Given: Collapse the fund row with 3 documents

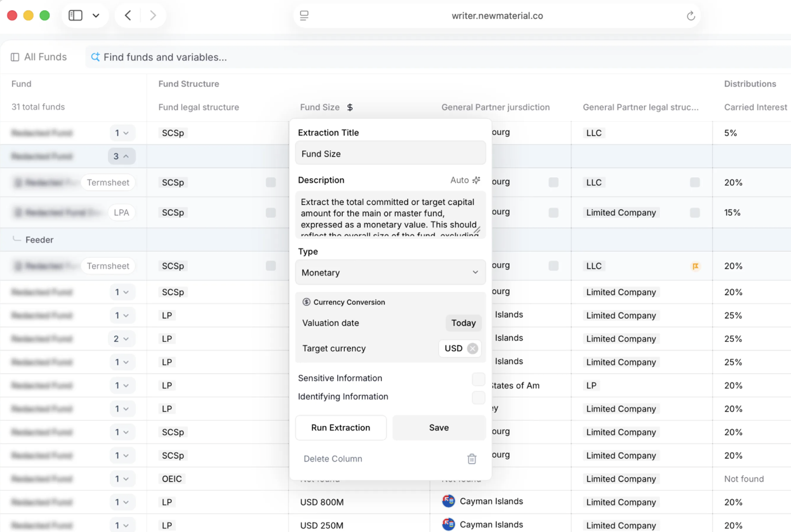Looking at the screenshot, I should tap(121, 156).
